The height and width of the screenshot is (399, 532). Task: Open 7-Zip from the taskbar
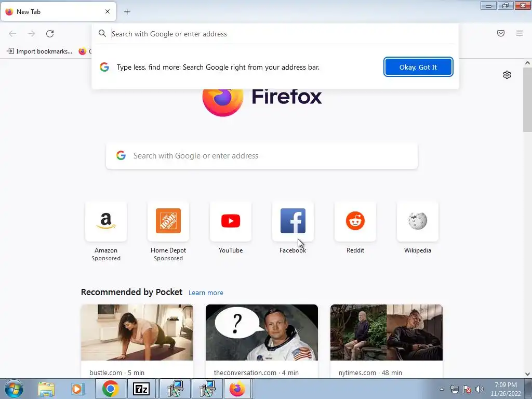141,389
